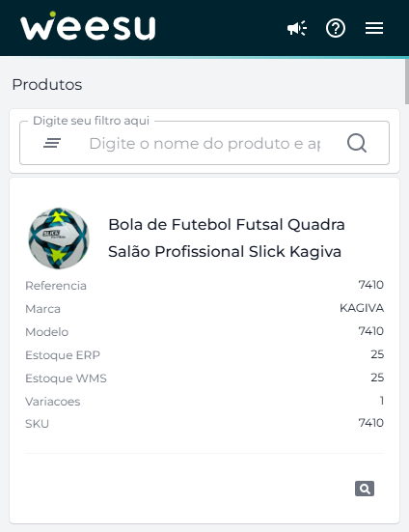Click the search magnifier in filter box
This screenshot has width=409, height=532.
(357, 143)
